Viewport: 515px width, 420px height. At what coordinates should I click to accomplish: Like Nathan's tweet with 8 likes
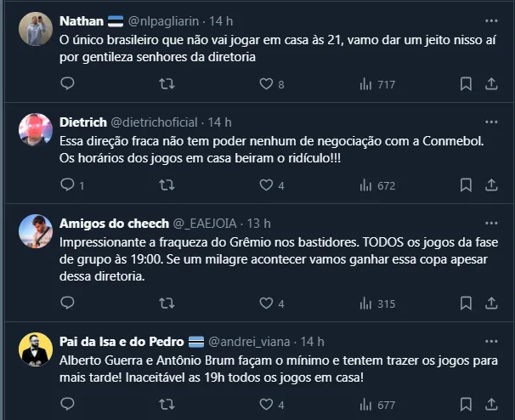click(x=266, y=84)
